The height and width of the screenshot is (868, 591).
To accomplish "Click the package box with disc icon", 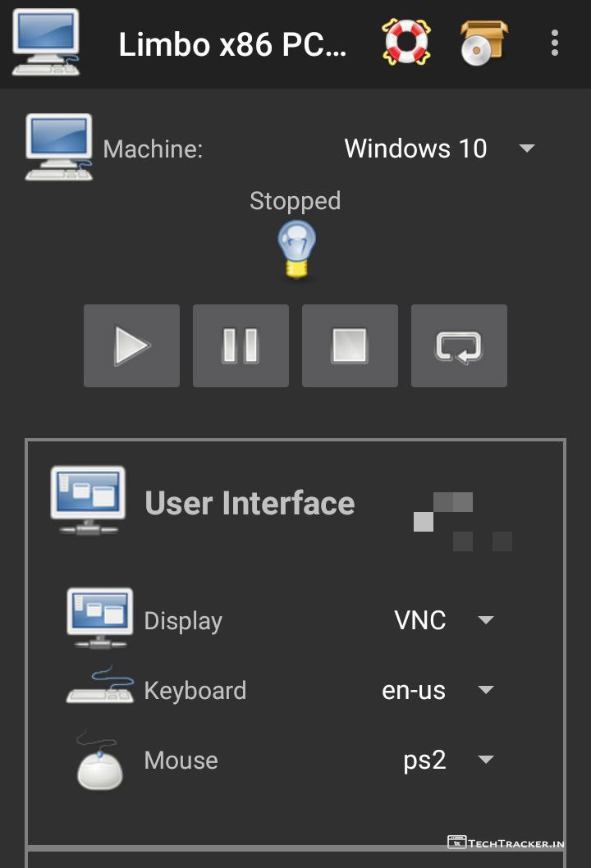I will pyautogui.click(x=483, y=43).
